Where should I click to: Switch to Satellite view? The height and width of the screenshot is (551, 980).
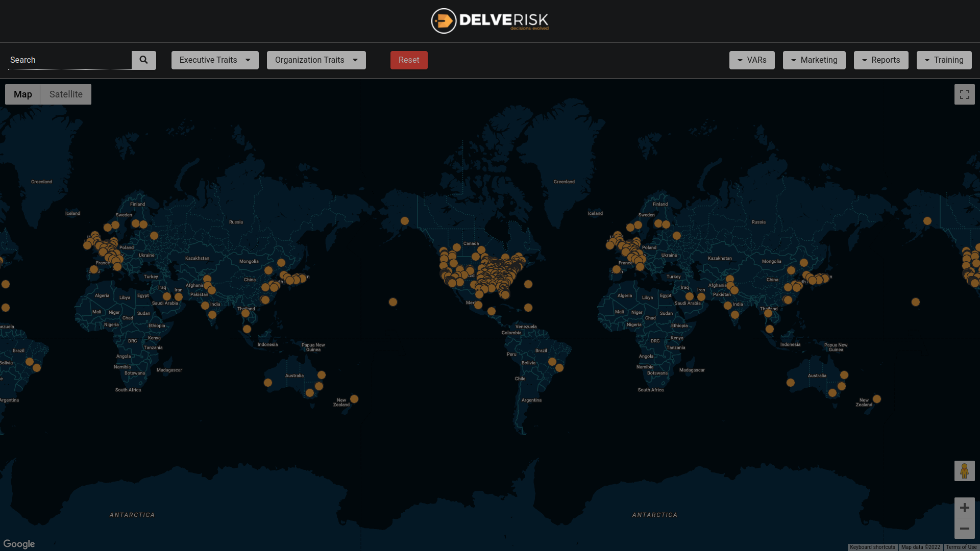point(66,94)
